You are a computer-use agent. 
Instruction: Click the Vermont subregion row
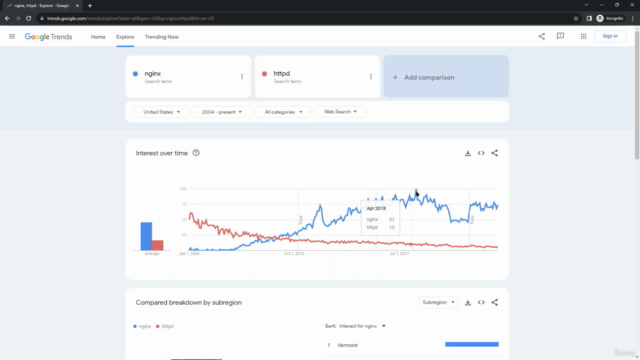(412, 345)
